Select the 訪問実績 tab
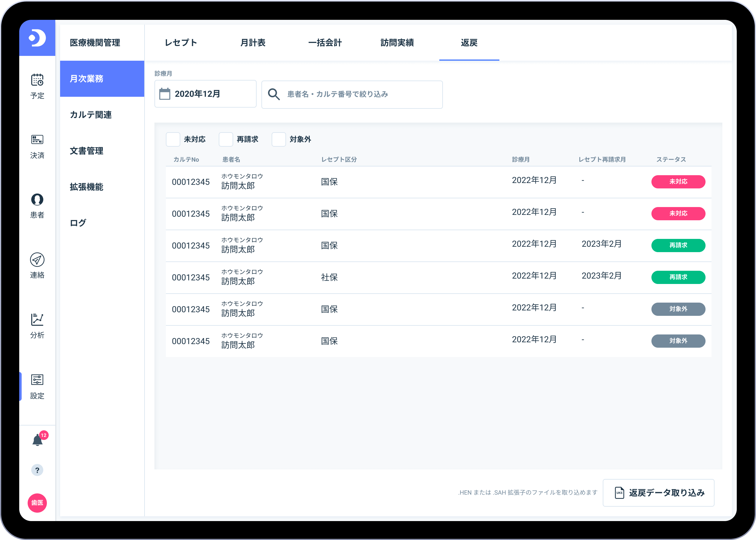This screenshot has width=756, height=540. pos(397,43)
